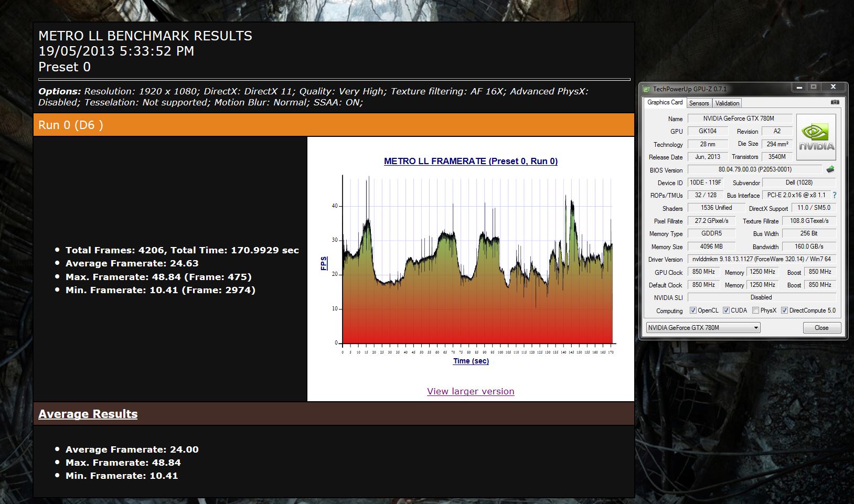Screen dimensions: 854x504
Task: Click the Run 0 (D6) orange header
Action: pos(334,125)
